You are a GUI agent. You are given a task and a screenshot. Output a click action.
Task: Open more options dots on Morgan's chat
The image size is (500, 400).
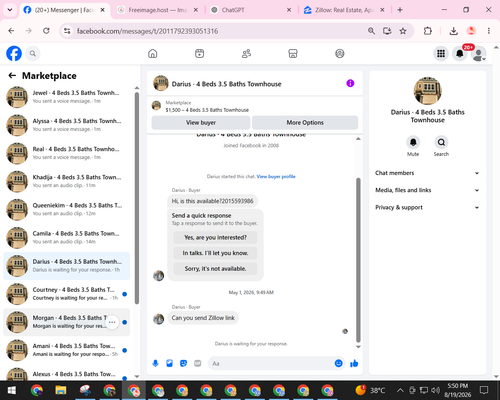click(112, 322)
